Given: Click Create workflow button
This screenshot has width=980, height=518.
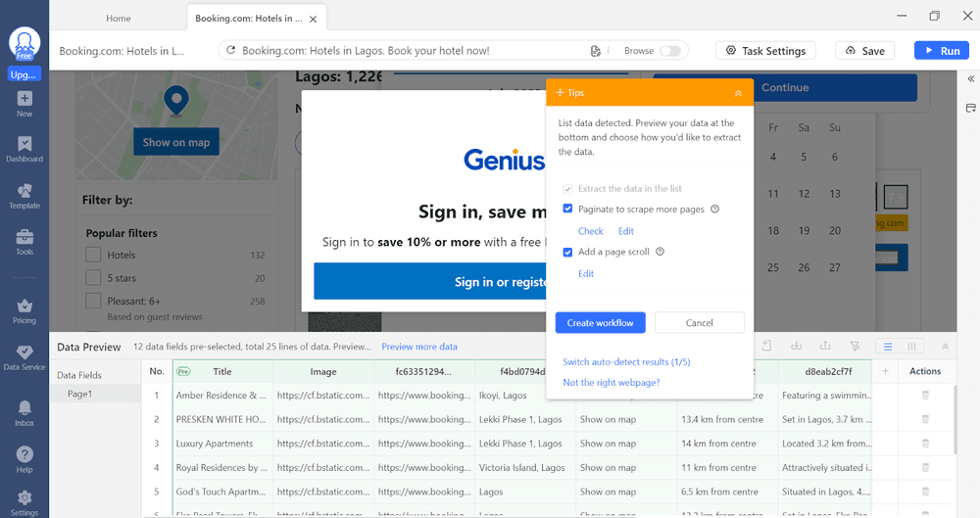Looking at the screenshot, I should coord(600,322).
